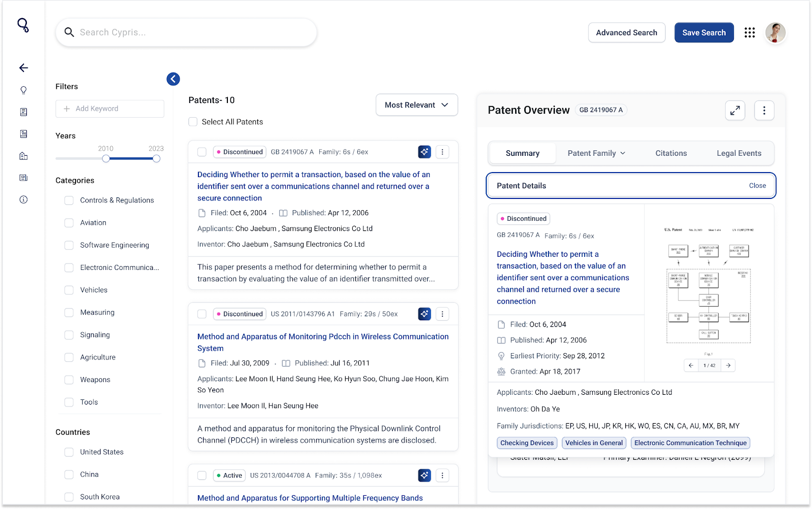
Task: Click the 2010 year slider handle
Action: [106, 159]
